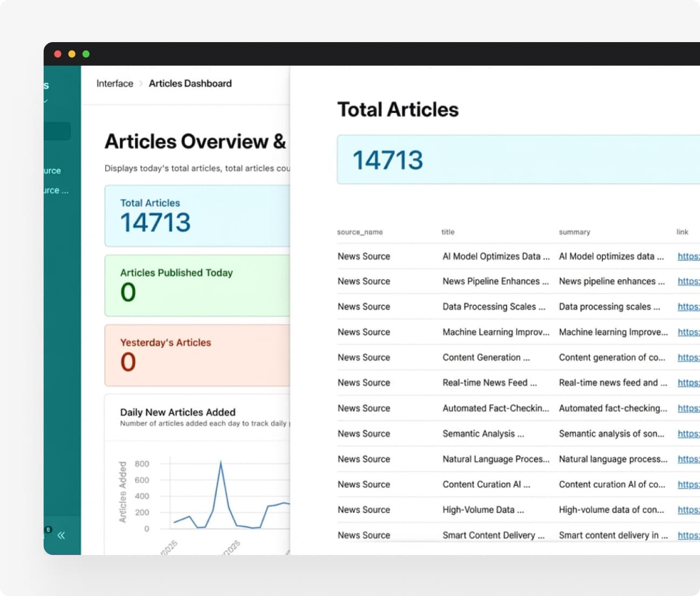Viewport: 700px width, 596px height.
Task: Open the link for the AI Model Optimizes Data article
Action: tap(688, 256)
